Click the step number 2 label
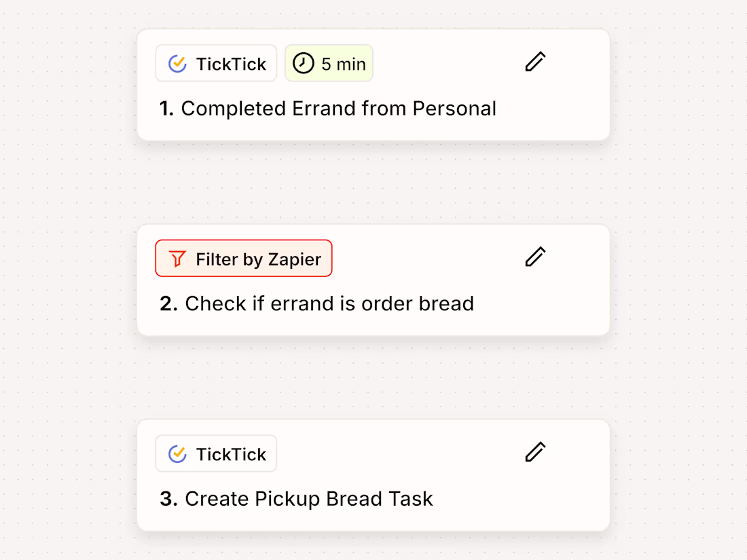This screenshot has height=560, width=747. click(168, 303)
